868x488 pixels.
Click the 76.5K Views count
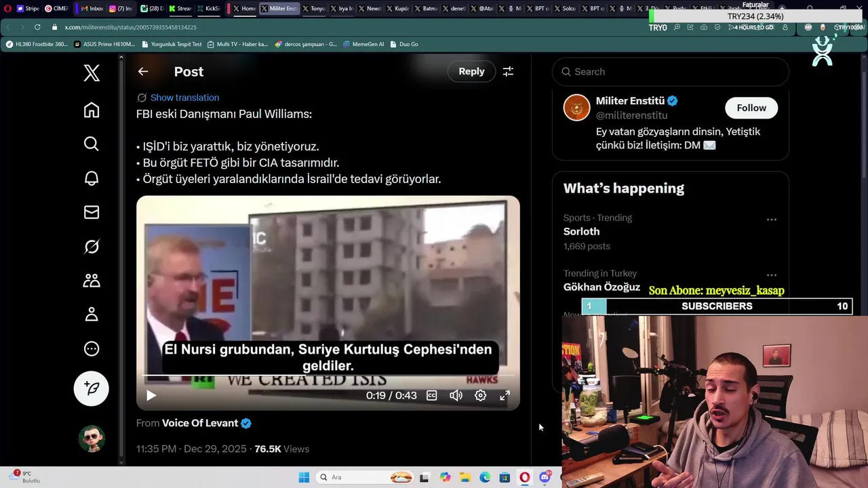281,449
